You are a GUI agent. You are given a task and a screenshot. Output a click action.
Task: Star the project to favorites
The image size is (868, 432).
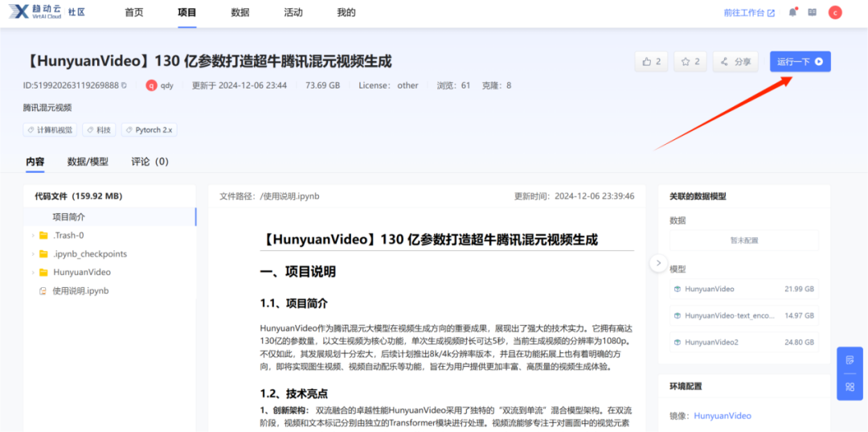tap(690, 61)
